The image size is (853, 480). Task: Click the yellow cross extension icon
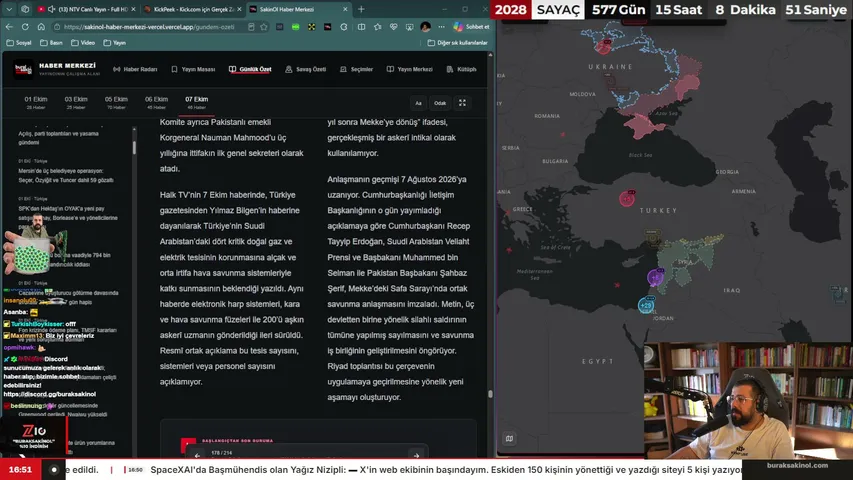(x=312, y=27)
